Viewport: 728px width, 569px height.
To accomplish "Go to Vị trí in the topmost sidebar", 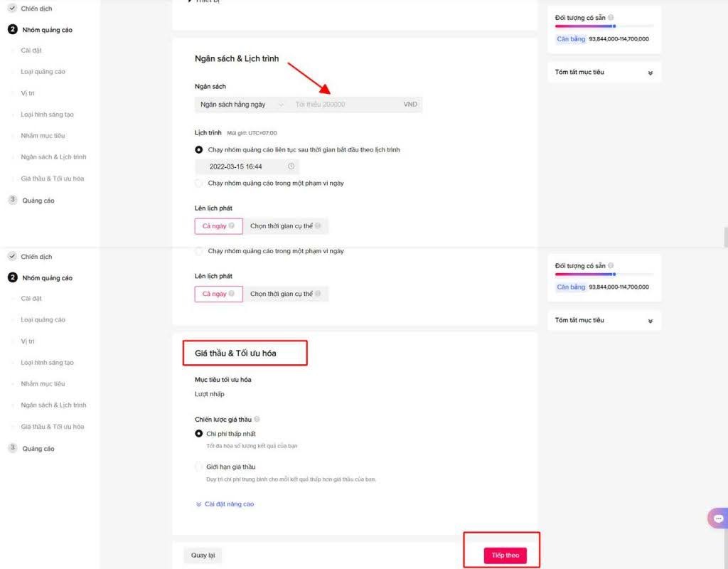I will tap(28, 93).
